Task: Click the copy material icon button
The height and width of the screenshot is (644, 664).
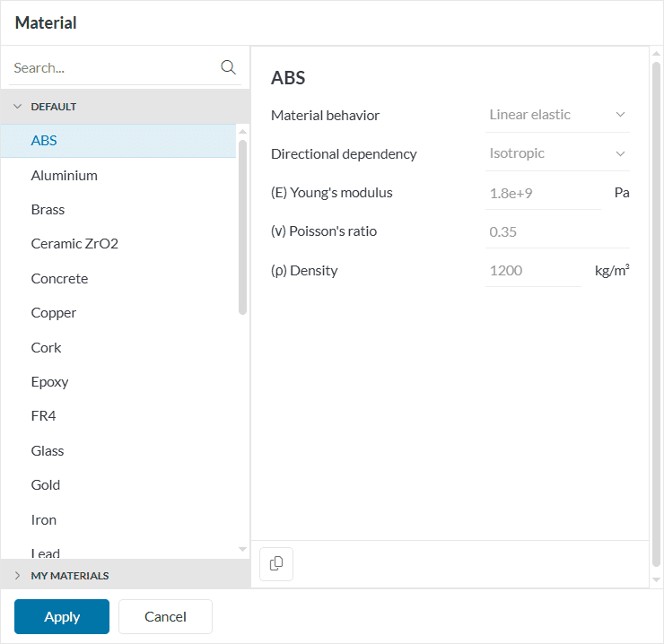Action: [276, 563]
